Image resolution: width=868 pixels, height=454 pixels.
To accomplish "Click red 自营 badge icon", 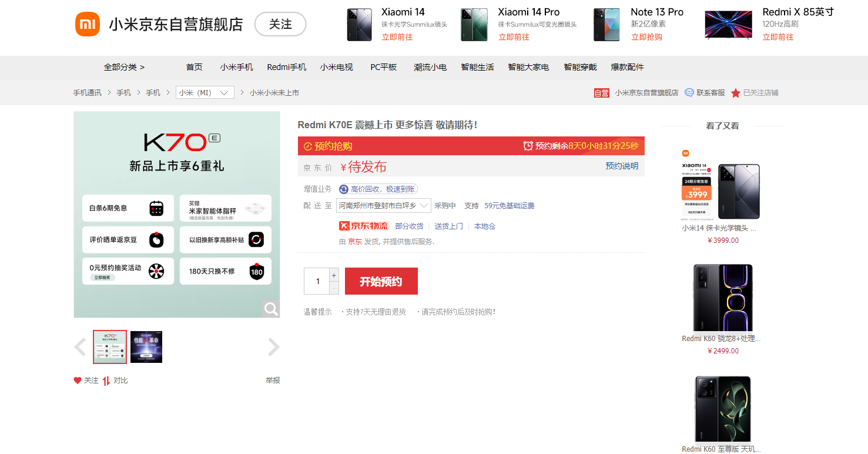I will pyautogui.click(x=602, y=93).
